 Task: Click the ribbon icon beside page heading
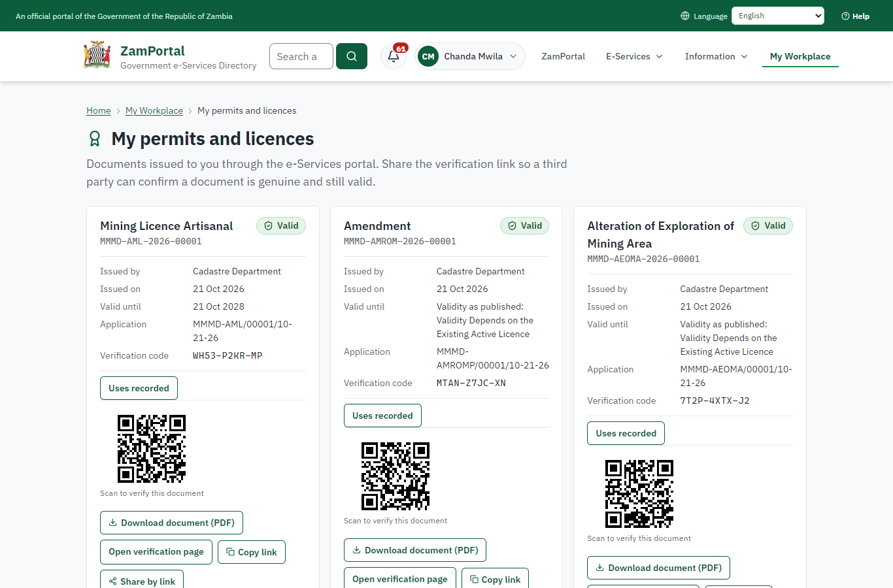95,139
